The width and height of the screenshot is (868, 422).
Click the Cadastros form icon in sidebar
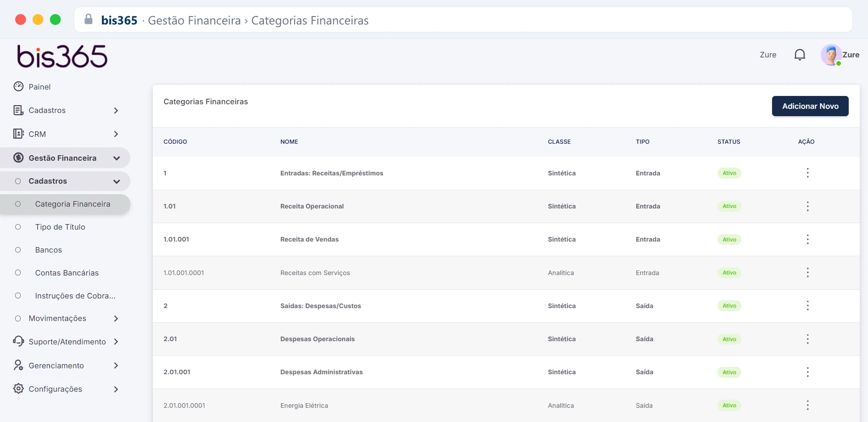(x=18, y=110)
